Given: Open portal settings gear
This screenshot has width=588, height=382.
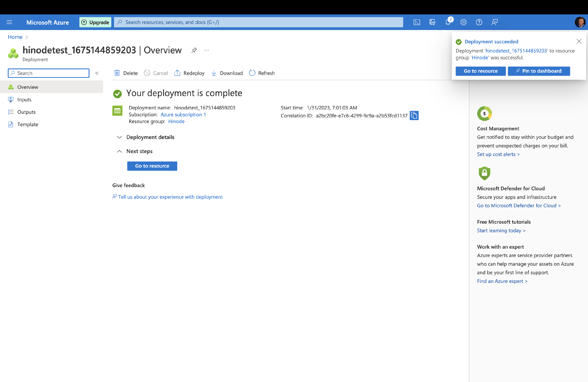Looking at the screenshot, I should tap(463, 22).
